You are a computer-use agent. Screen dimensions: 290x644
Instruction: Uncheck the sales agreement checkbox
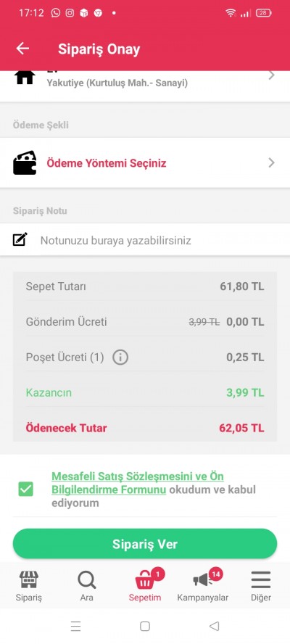click(x=25, y=489)
